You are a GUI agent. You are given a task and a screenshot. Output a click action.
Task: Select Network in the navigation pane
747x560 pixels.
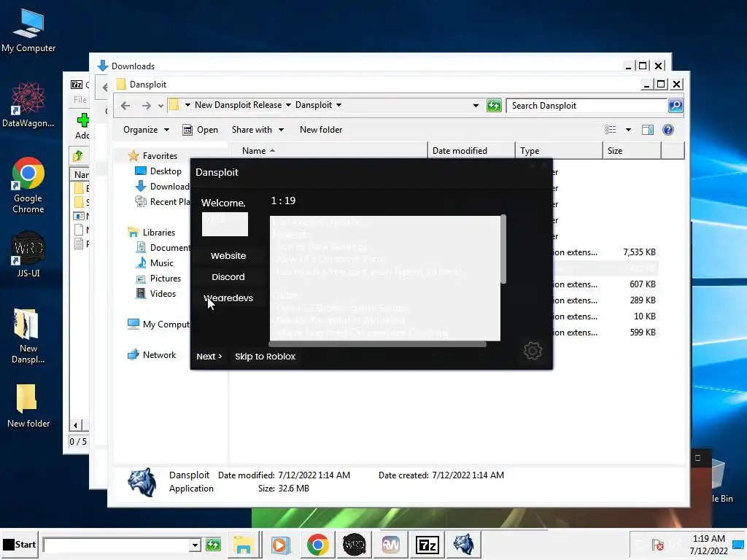point(159,355)
